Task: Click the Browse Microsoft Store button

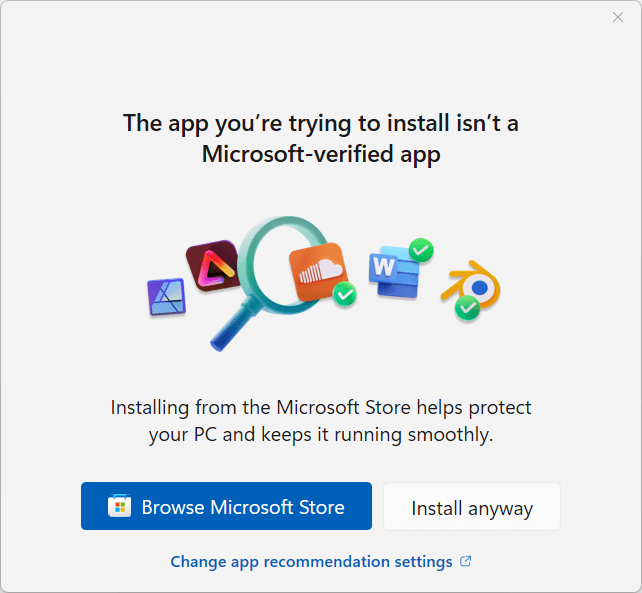Action: [226, 506]
